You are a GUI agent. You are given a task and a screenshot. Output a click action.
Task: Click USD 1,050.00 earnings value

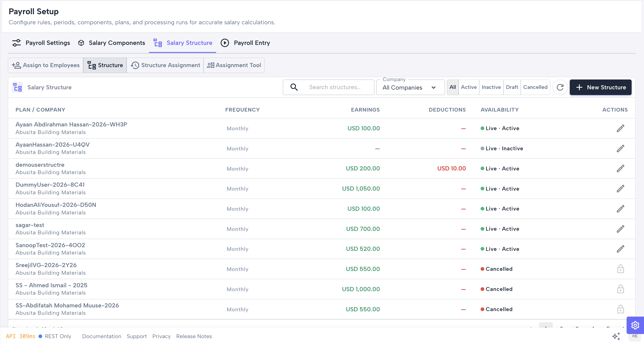[361, 189]
